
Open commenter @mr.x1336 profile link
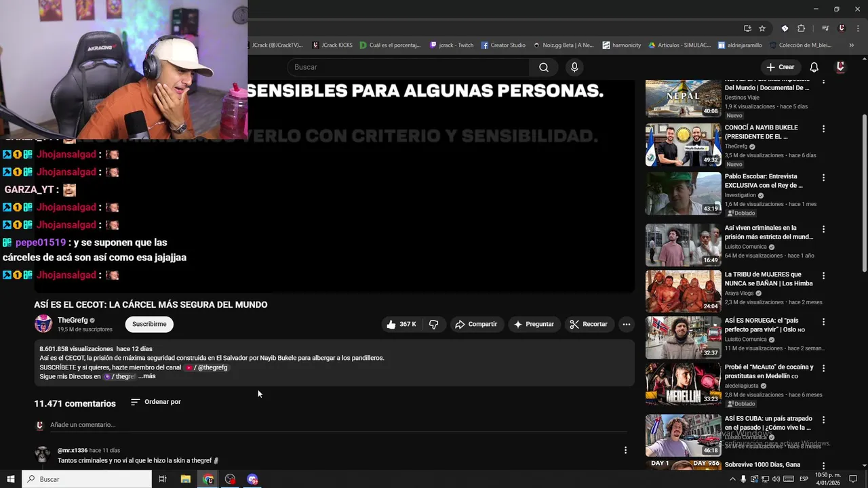[73, 450]
